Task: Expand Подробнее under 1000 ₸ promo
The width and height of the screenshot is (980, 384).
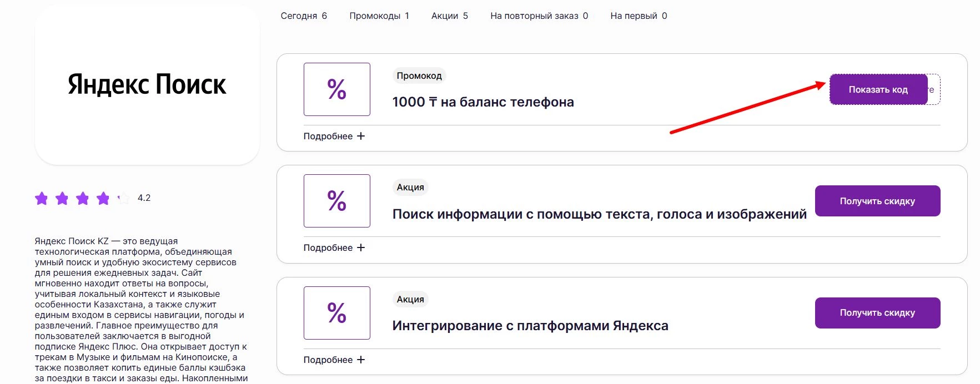Action: coord(334,137)
